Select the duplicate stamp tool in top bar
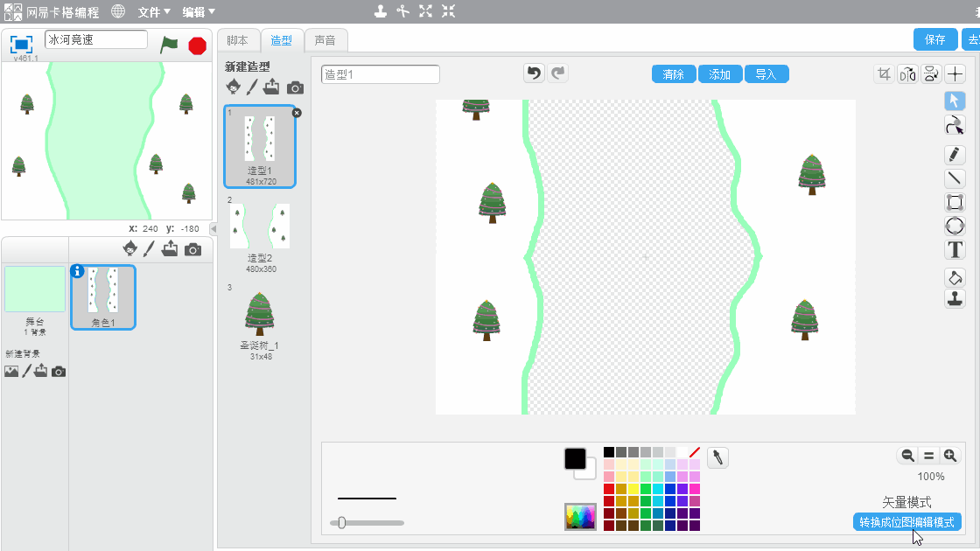The image size is (980, 551). [380, 11]
